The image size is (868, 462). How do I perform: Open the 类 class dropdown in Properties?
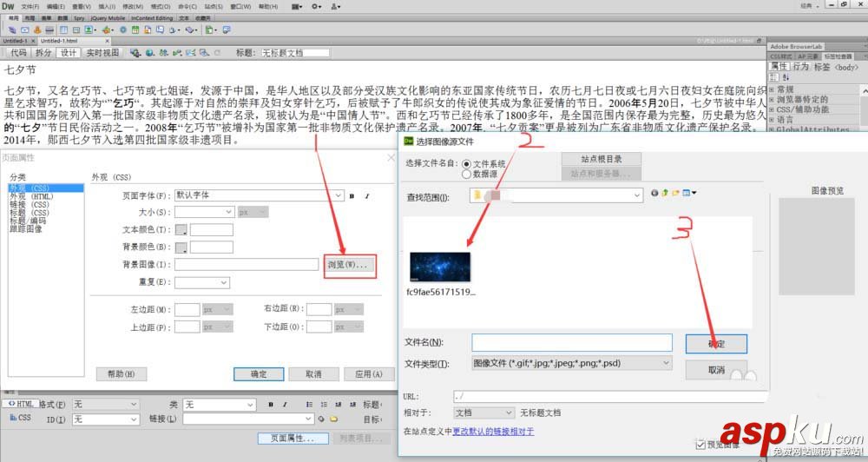tap(220, 405)
